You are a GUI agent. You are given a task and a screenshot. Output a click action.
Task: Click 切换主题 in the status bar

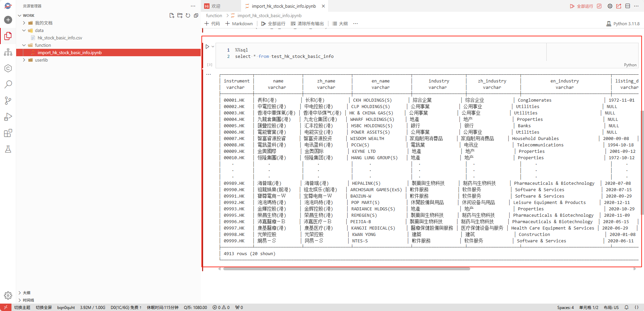click(22, 307)
